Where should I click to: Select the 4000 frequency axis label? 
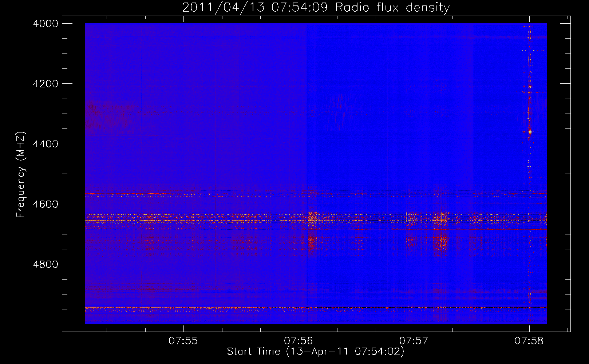click(x=45, y=24)
